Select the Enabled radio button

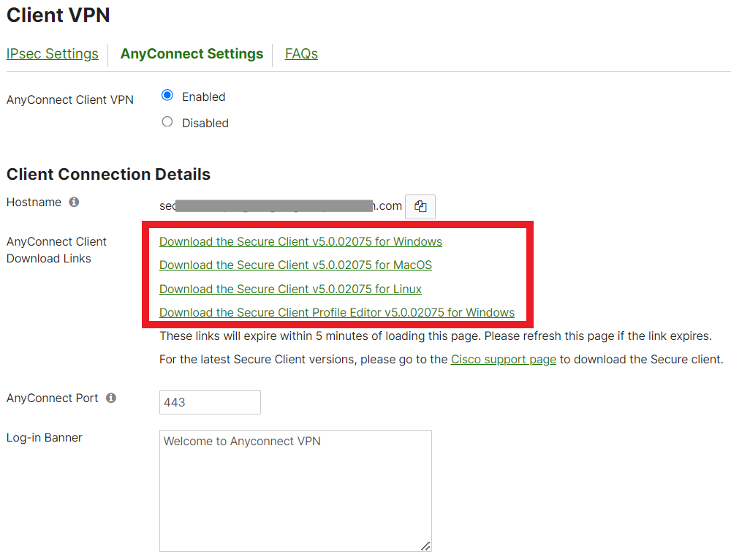coord(167,96)
